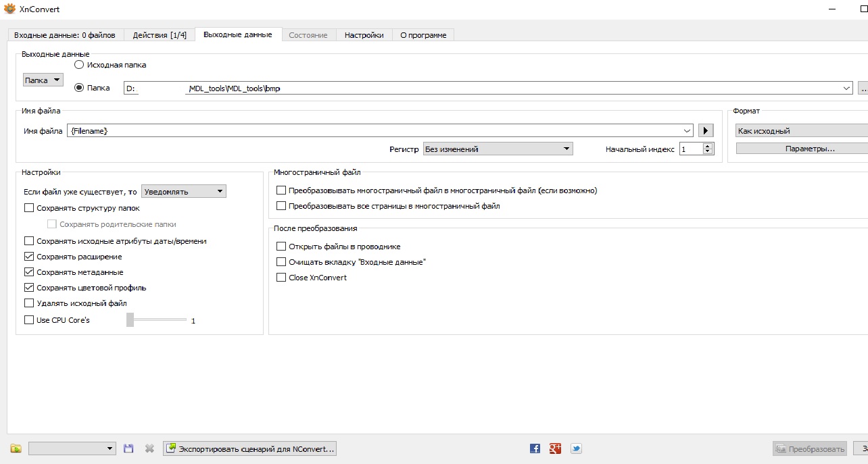Enable Удалять исходный файл checkbox
Screen dimensions: 868x464
point(29,303)
